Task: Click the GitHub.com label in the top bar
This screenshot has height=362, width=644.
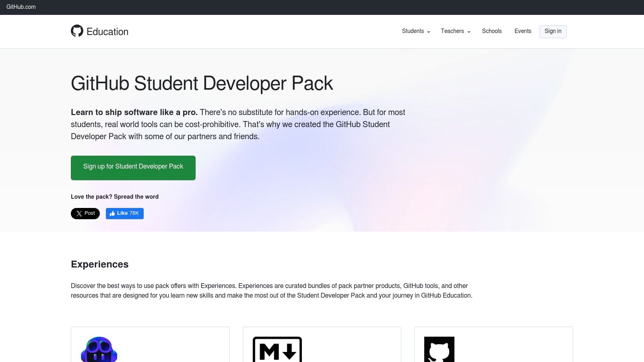Action: tap(21, 7)
